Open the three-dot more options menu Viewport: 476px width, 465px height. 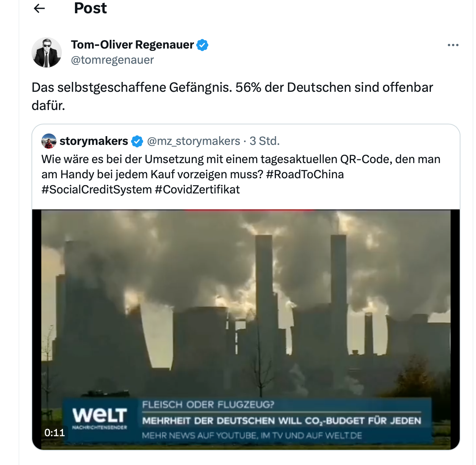tap(453, 45)
